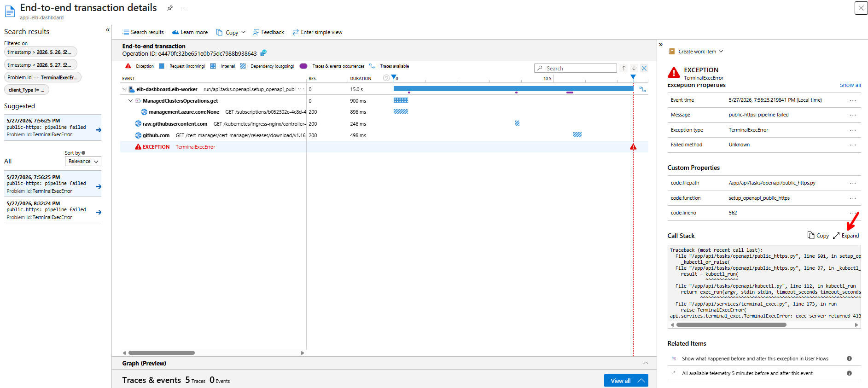Open the more options ellipsis next to the title
The width and height of the screenshot is (868, 388).
pyautogui.click(x=183, y=8)
